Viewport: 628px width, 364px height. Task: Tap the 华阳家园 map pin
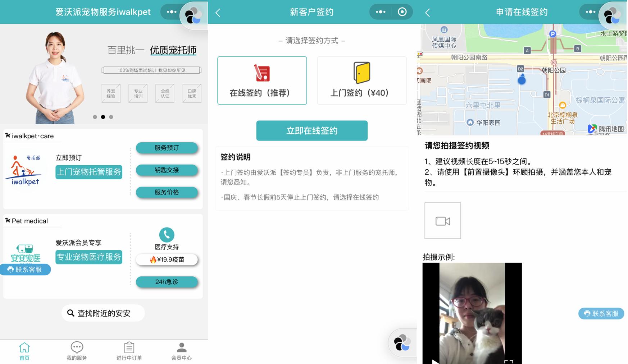coord(470,122)
